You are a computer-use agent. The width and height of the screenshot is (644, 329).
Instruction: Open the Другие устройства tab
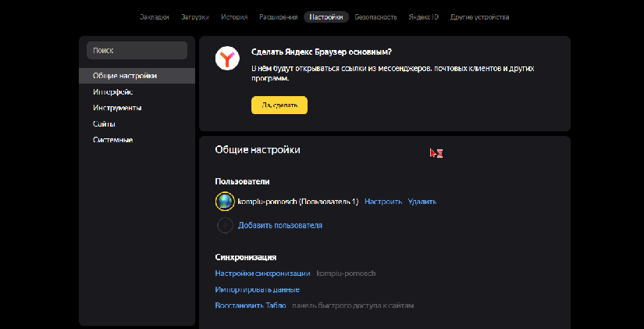[x=480, y=17]
